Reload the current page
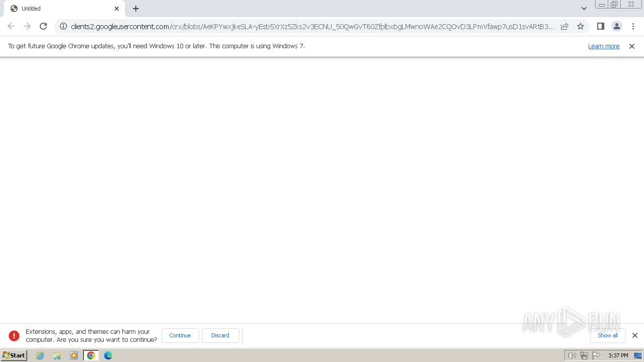Image resolution: width=644 pixels, height=362 pixels. 43,26
